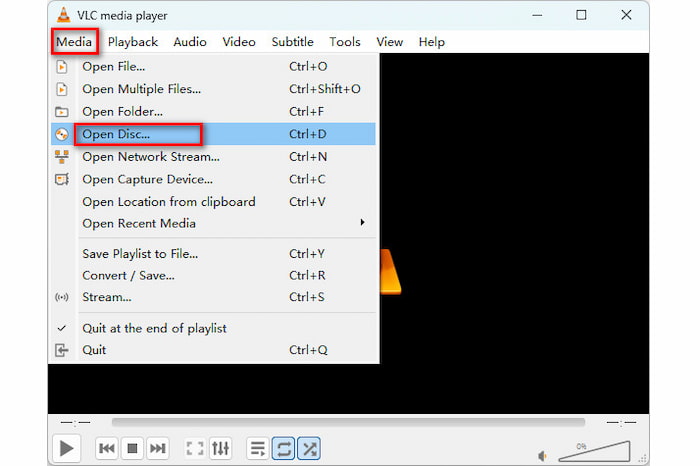Image resolution: width=700 pixels, height=466 pixels.
Task: Stop playback with the Stop button
Action: pyautogui.click(x=132, y=448)
